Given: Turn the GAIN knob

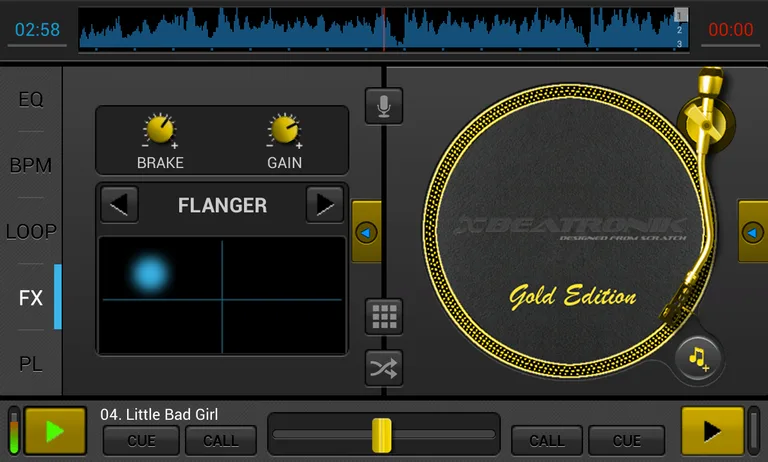Looking at the screenshot, I should coord(285,130).
